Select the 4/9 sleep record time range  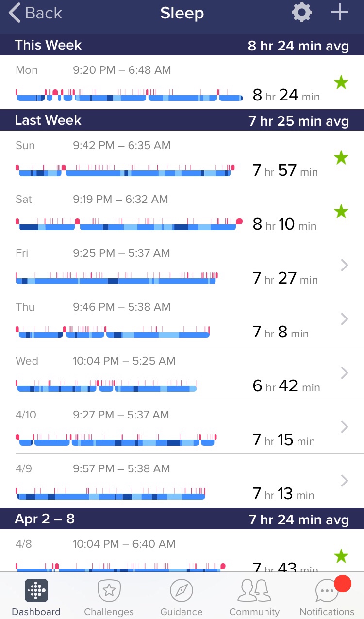pos(121,468)
